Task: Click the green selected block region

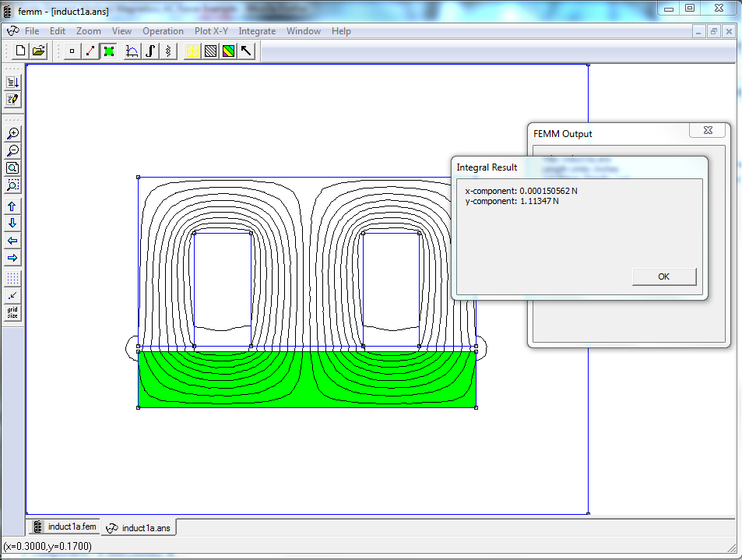Action: click(x=307, y=379)
